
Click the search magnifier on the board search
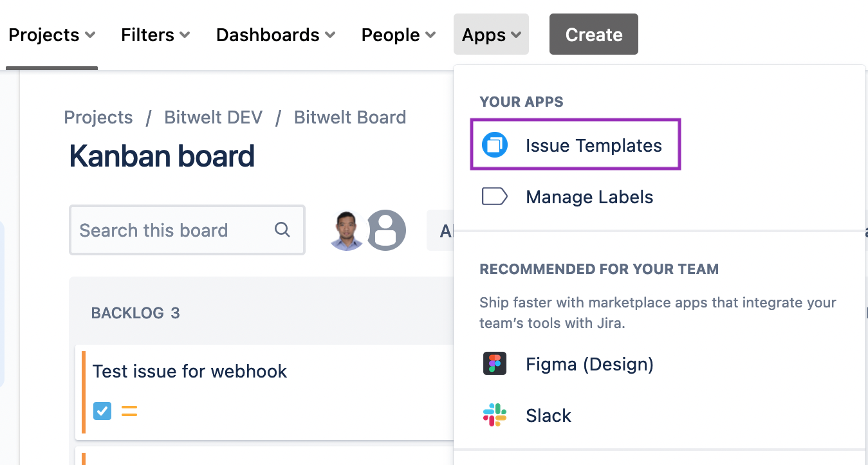[x=282, y=230]
